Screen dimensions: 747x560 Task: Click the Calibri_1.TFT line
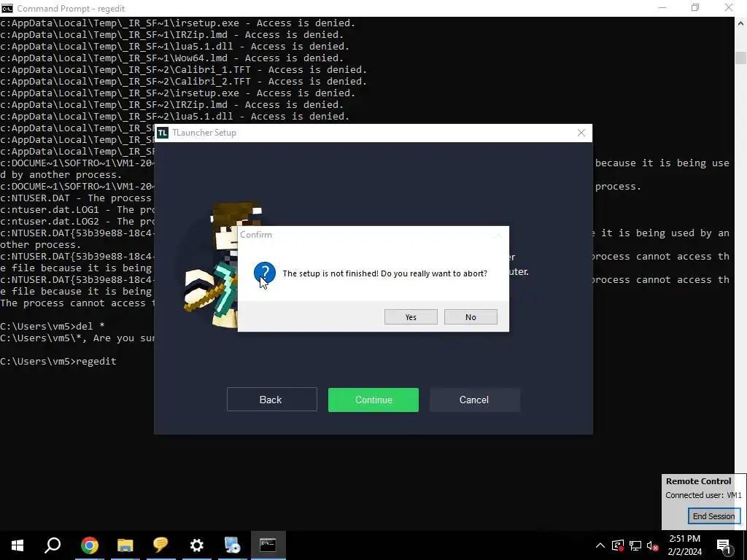[x=183, y=70]
